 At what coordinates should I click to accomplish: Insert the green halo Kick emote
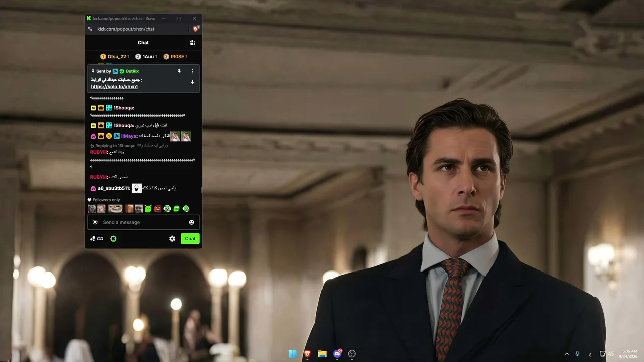(x=148, y=209)
